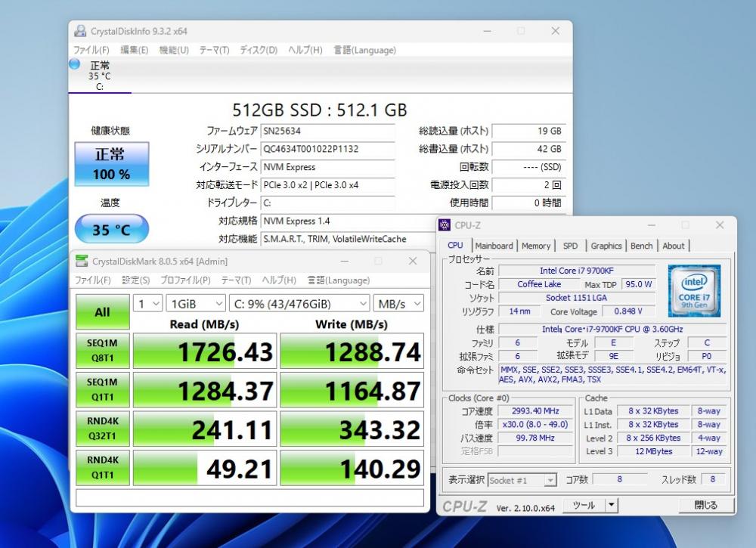Viewport: 756px width, 548px height.
Task: Click the power-on count value 2 回
Action: point(528,185)
